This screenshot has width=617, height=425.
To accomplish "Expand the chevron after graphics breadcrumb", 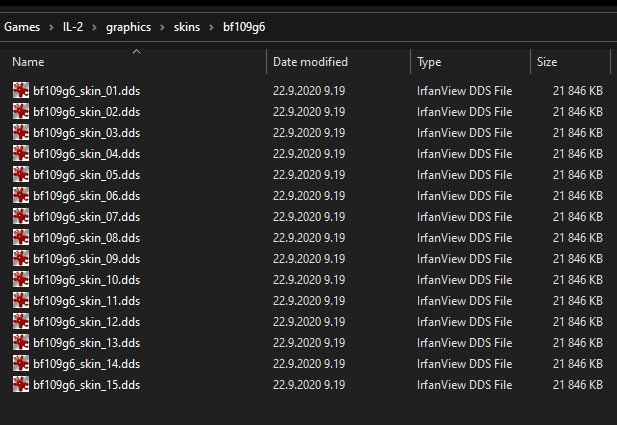I will pos(163,27).
